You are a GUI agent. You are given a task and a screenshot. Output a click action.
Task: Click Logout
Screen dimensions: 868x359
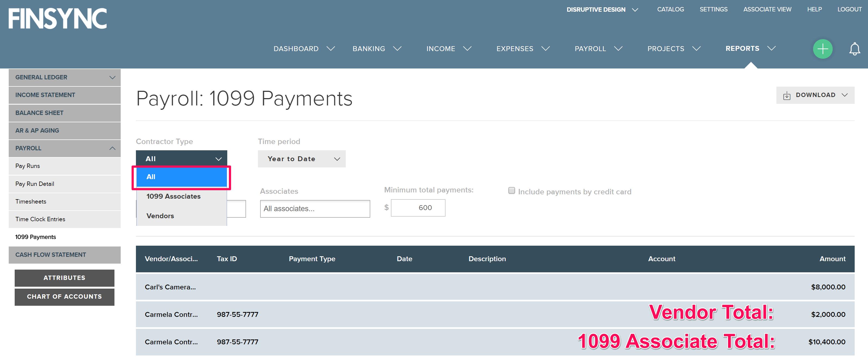pos(849,10)
